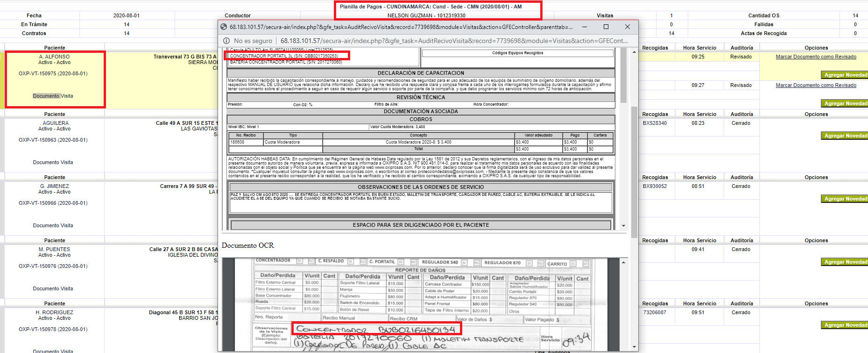Screen dimensions: 868x353
Task: Click patient name M. PUENTES
Action: tap(54, 249)
